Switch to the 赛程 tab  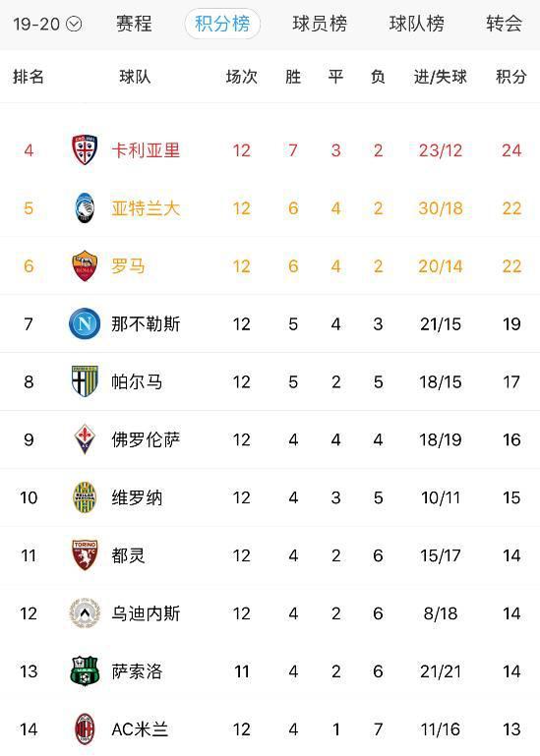tap(134, 24)
